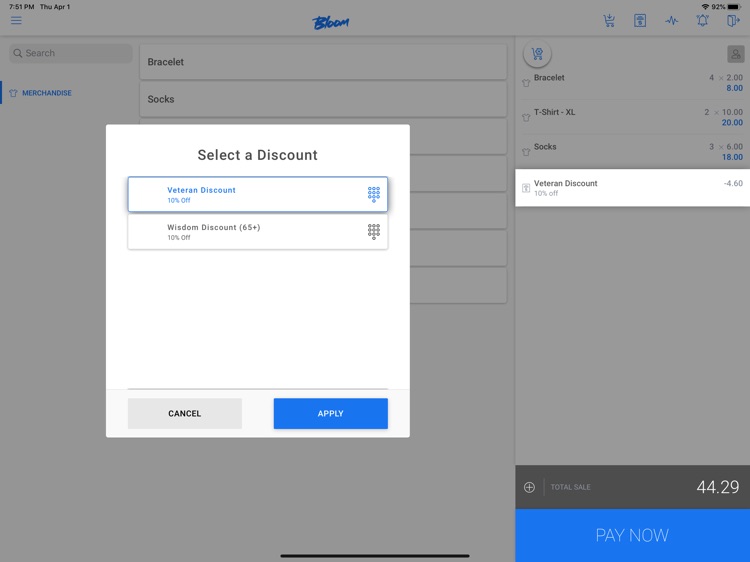Click the T-Shirt 20.00 line total

click(732, 122)
